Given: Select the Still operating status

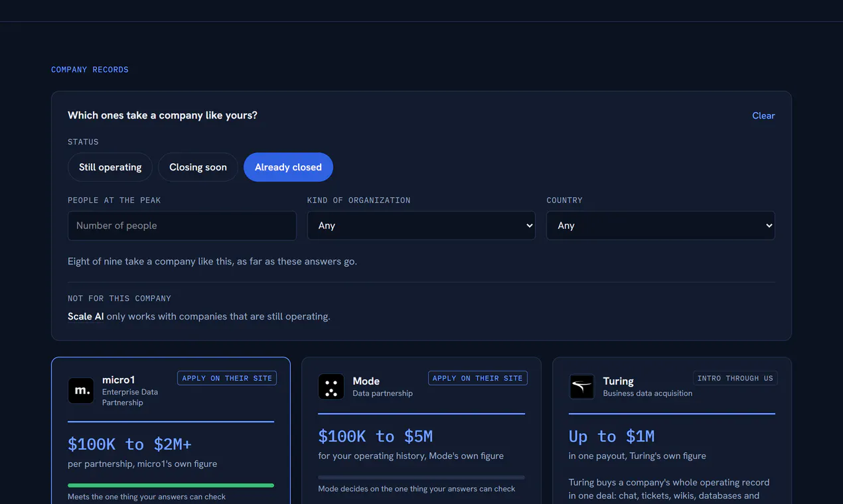Looking at the screenshot, I should 110,167.
